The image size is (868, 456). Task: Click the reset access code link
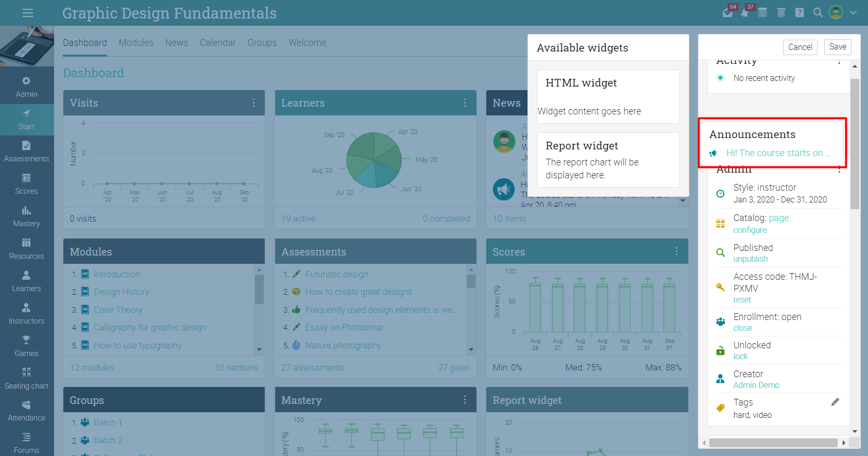[742, 300]
